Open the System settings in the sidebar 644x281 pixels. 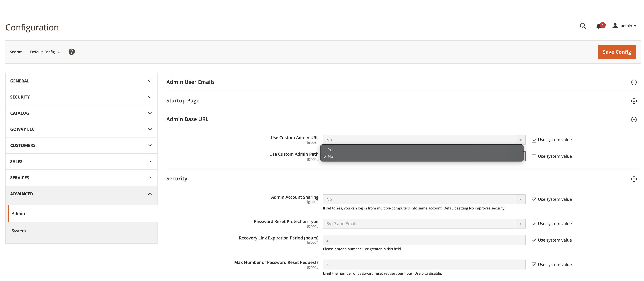(18, 231)
